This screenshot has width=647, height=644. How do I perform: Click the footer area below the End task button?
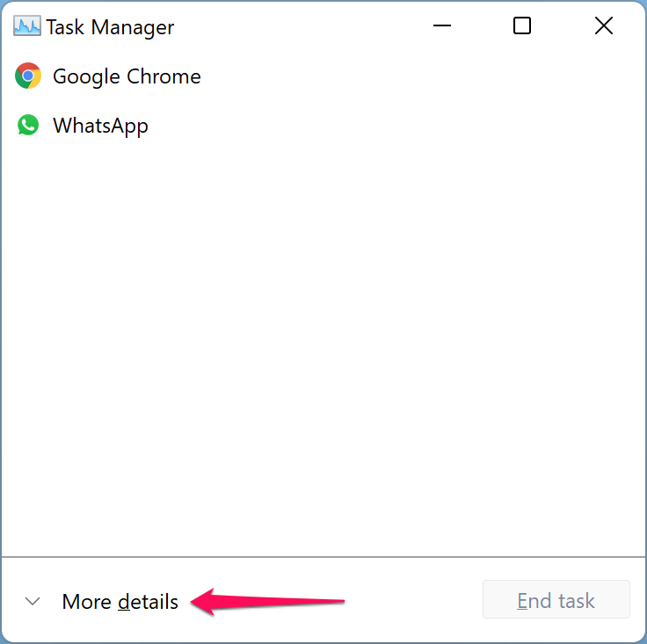(556, 629)
